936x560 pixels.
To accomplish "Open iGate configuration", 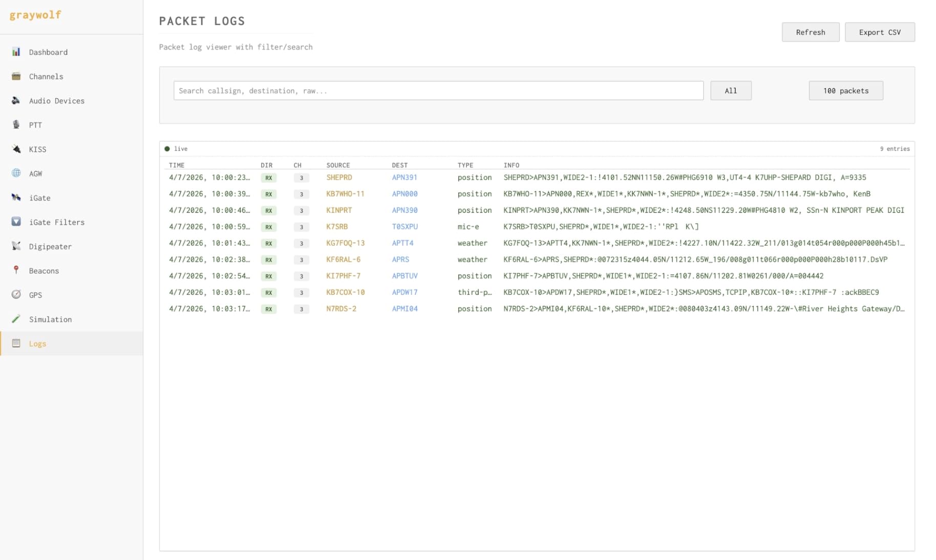I will tap(72, 198).
